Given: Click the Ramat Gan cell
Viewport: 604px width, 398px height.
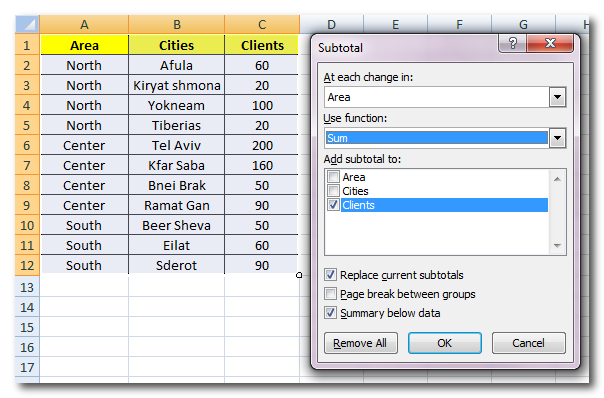Looking at the screenshot, I should pos(176,205).
